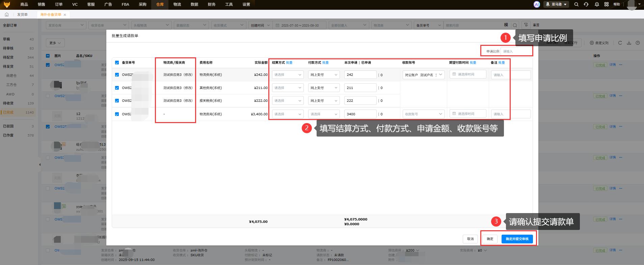Open the customer support headset icon
The image size is (644, 265).
586,4
